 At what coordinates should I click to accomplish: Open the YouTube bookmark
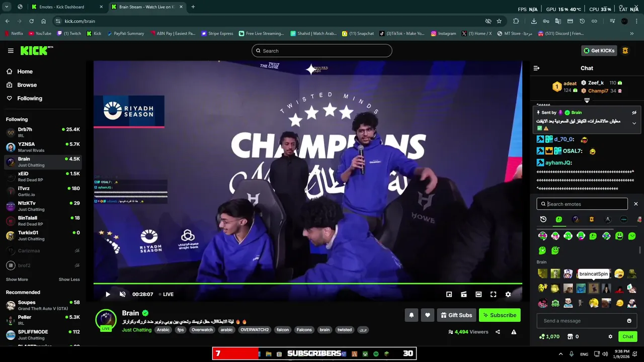coord(40,34)
